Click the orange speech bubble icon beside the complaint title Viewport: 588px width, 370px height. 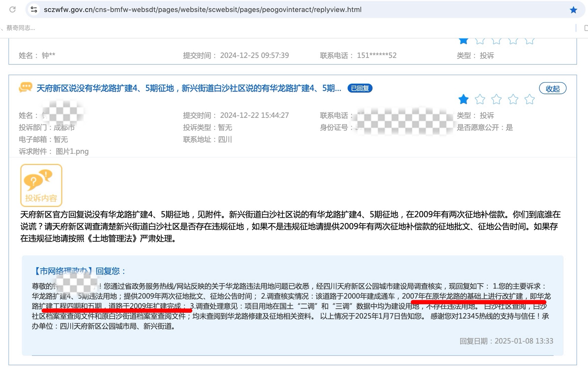26,87
